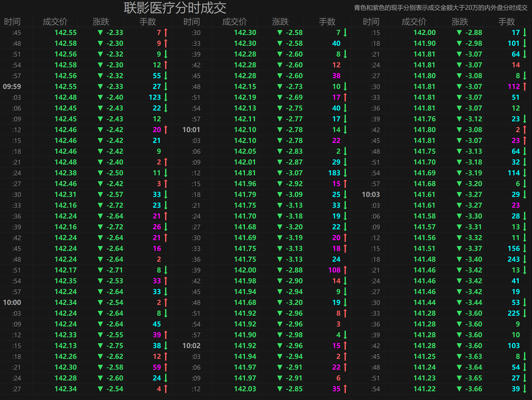Click the 联影医疗分时成交 title

coord(175,8)
